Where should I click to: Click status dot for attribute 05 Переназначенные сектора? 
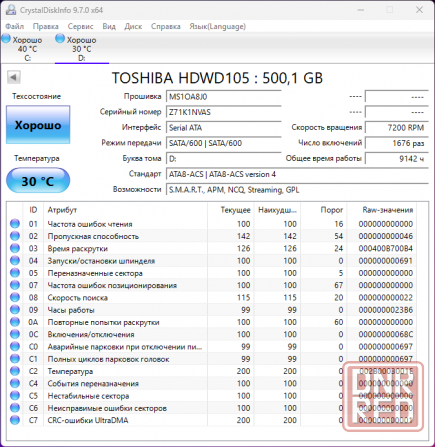(x=15, y=273)
